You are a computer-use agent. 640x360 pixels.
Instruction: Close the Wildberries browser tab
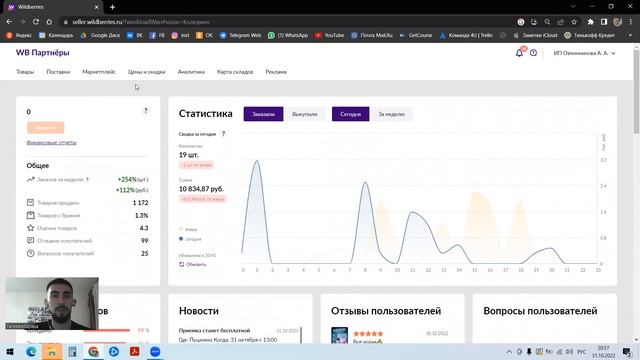[x=97, y=7]
